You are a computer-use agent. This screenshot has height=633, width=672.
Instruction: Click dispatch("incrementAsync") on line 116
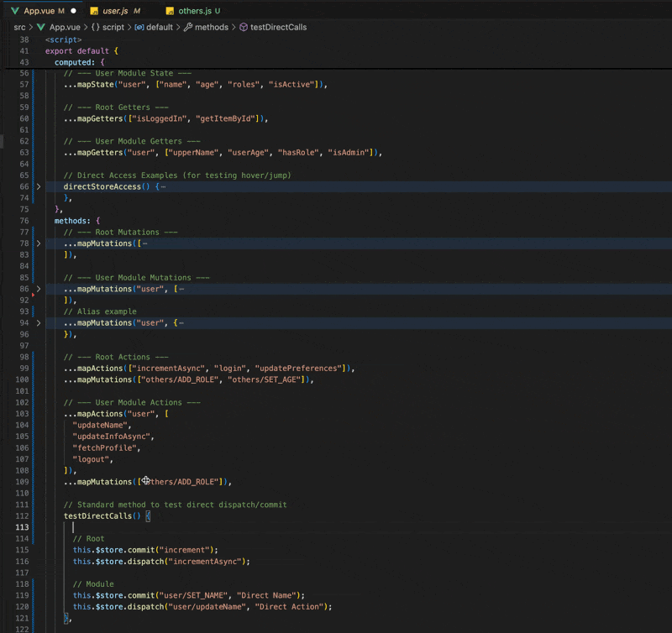[x=186, y=562]
